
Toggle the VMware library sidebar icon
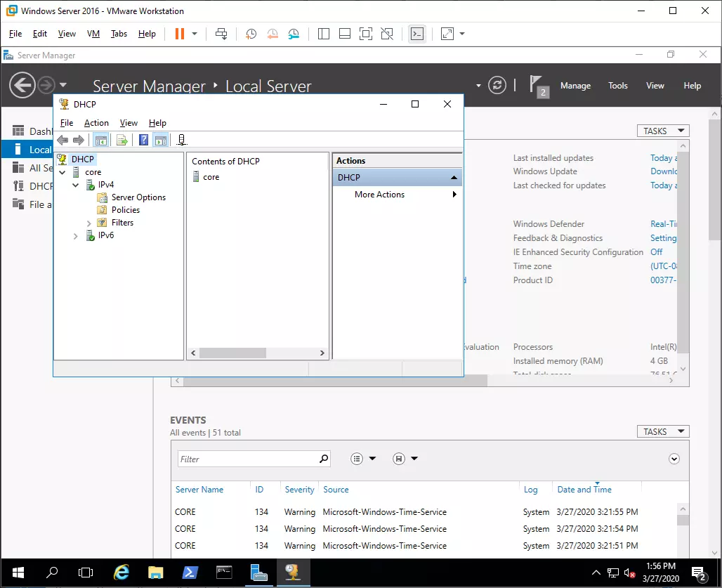pos(324,34)
